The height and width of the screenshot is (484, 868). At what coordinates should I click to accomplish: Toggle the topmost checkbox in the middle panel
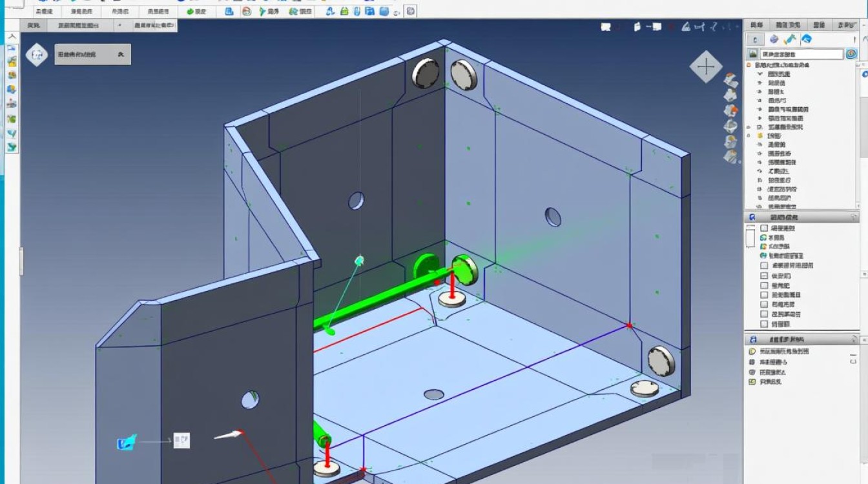(764, 228)
